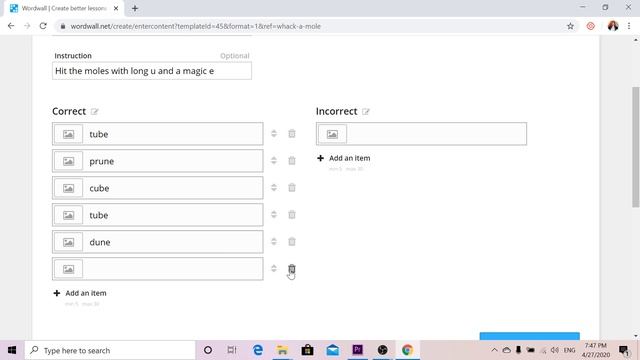Add an item under Incorrect
The width and height of the screenshot is (640, 360).
click(x=344, y=158)
